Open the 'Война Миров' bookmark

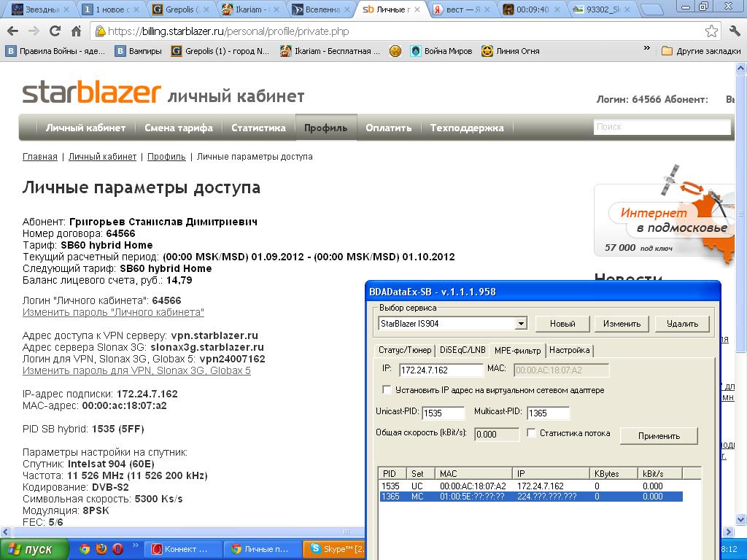441,51
